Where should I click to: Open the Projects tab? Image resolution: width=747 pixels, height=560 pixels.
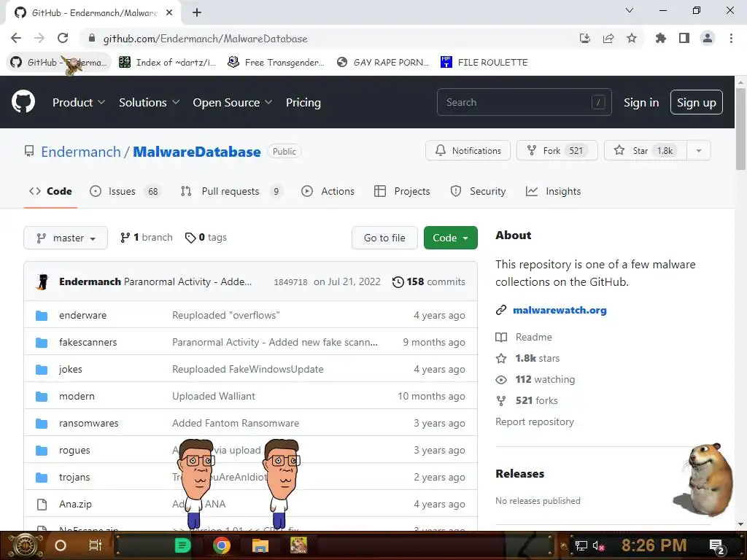[402, 192]
